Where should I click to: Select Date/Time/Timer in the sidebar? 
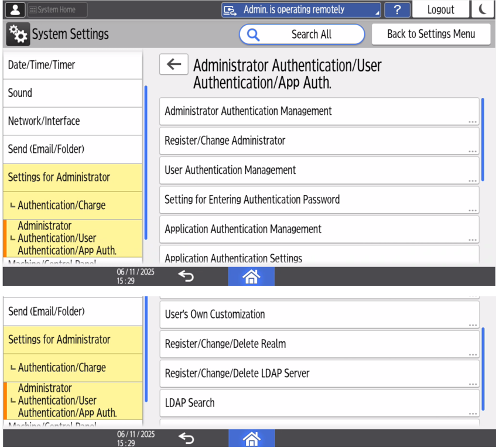point(72,65)
